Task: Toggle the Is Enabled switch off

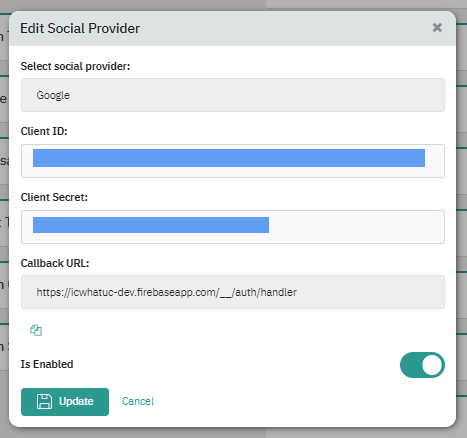Action: 422,365
